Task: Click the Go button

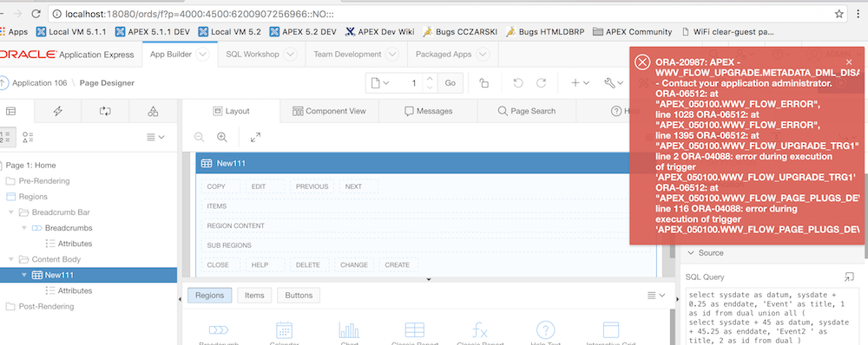Action: coord(450,83)
